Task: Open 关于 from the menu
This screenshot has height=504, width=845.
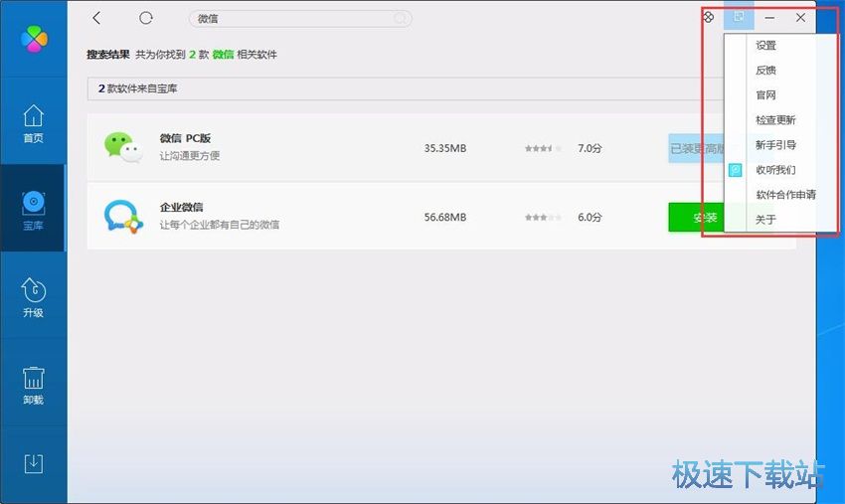Action: [765, 220]
